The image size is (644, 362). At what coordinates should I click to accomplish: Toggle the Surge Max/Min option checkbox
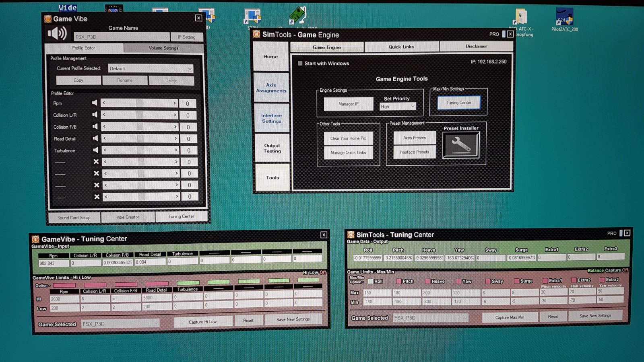pos(517,281)
